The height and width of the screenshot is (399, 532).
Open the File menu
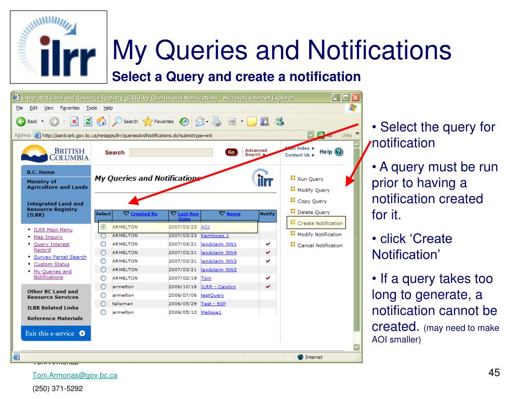click(x=19, y=108)
